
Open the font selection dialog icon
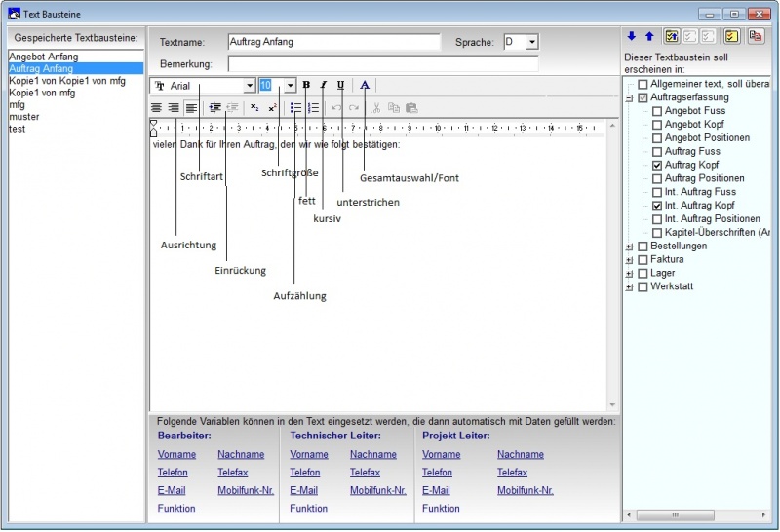click(365, 85)
